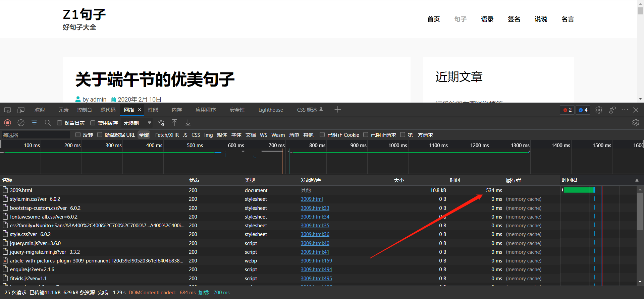
Task: Enable 保留日志 checkbox
Action: (60, 123)
